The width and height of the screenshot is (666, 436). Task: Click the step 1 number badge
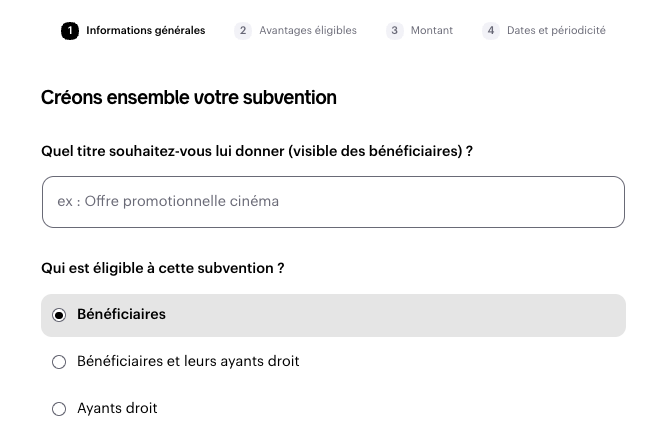coord(70,31)
